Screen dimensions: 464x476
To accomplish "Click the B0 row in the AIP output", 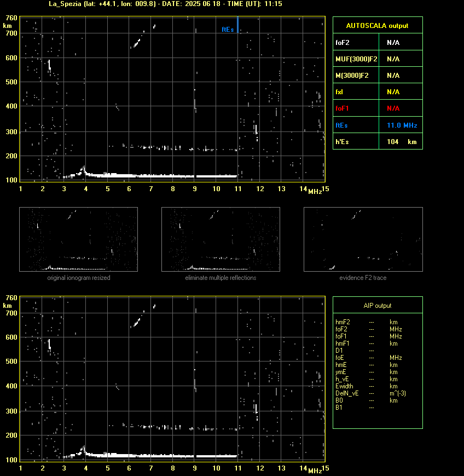I will pos(367,400).
